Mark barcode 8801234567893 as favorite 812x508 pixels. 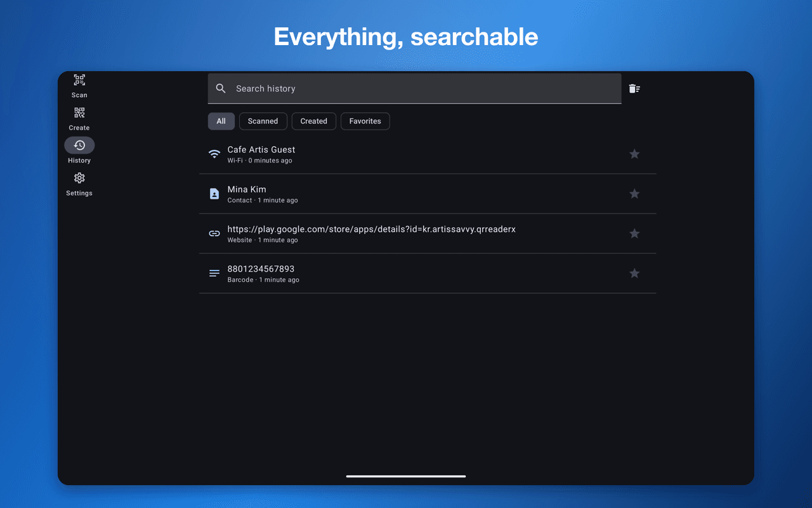pyautogui.click(x=634, y=273)
